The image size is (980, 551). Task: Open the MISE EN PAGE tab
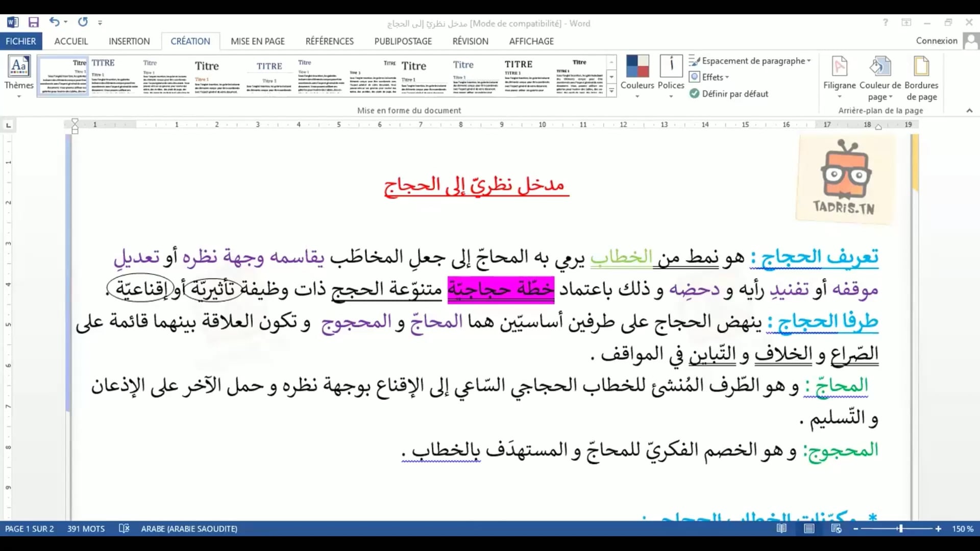(x=257, y=41)
